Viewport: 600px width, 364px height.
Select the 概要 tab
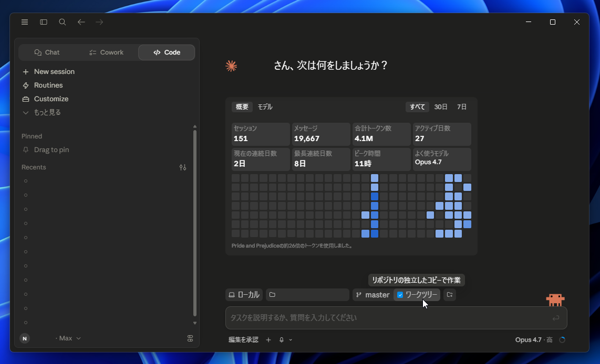click(242, 107)
